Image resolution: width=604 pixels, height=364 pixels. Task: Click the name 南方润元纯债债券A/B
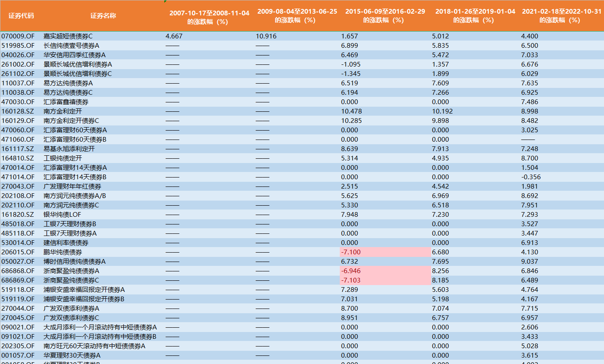pos(75,196)
